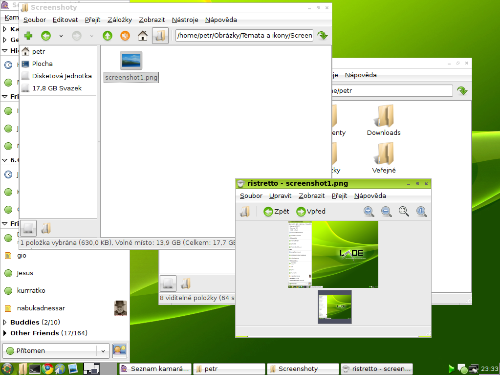The height and width of the screenshot is (375, 500).
Task: Open the Soubor menu in Screenshoty window
Action: [x=34, y=20]
